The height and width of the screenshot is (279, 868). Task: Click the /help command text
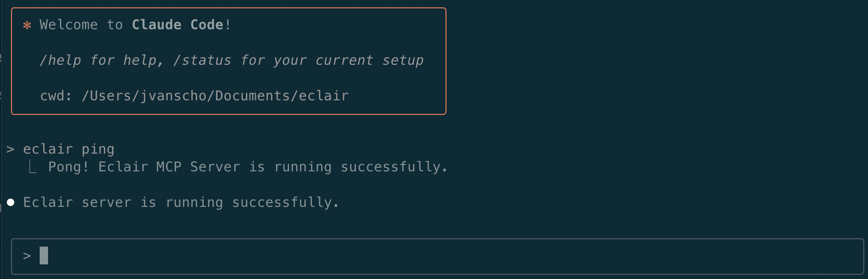point(61,61)
